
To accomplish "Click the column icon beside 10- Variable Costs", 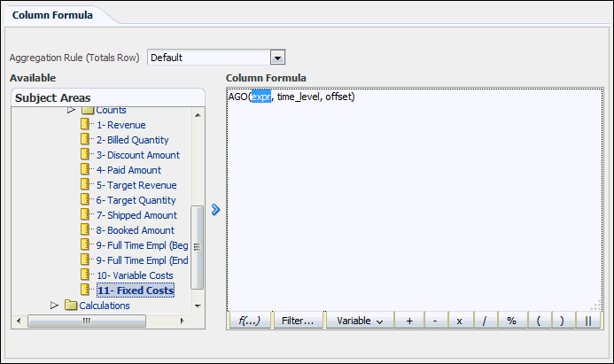I will pos(85,275).
